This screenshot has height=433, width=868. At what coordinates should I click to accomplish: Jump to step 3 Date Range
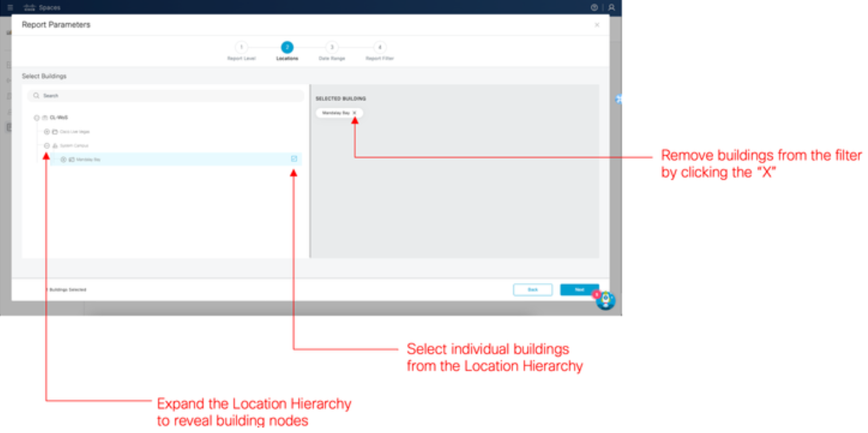[x=331, y=47]
